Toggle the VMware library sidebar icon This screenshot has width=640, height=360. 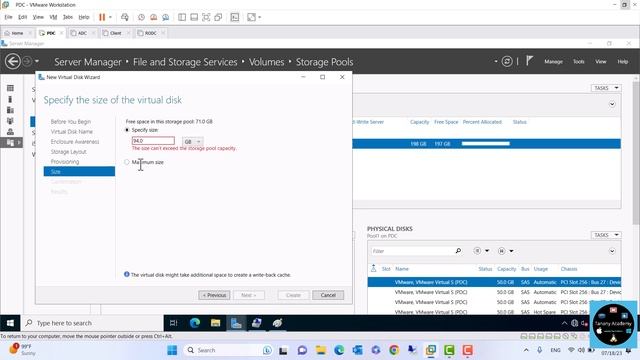[x=182, y=17]
